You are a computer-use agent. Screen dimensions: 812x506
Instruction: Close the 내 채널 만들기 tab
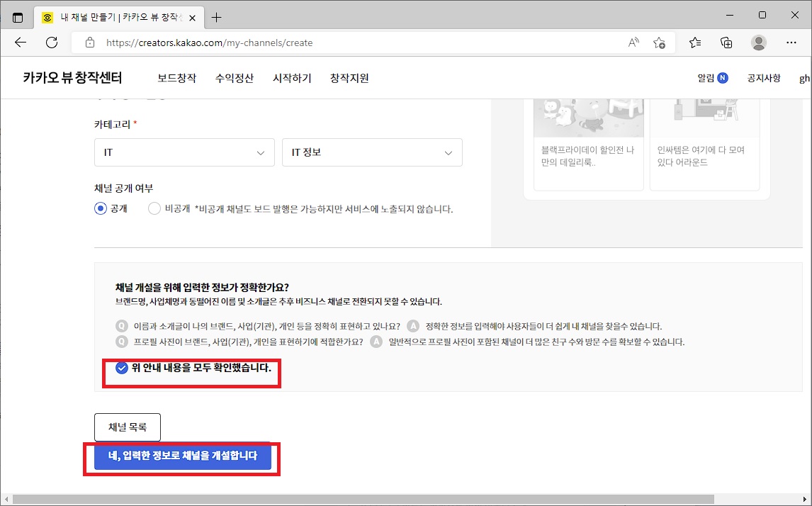pos(192,18)
